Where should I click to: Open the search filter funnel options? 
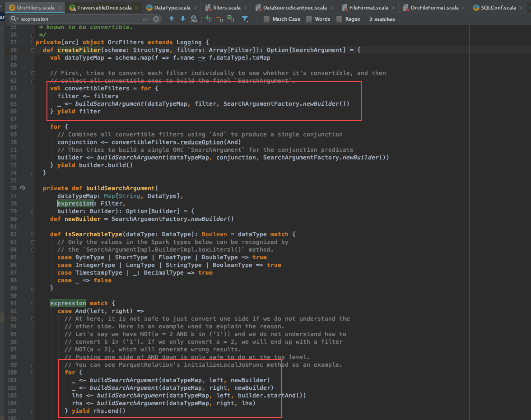pos(245,19)
